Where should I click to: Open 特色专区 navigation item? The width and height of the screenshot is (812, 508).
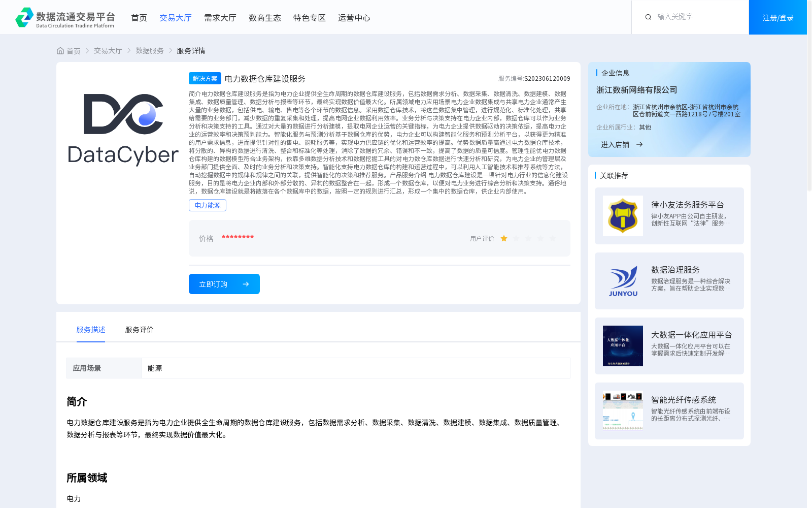[310, 18]
